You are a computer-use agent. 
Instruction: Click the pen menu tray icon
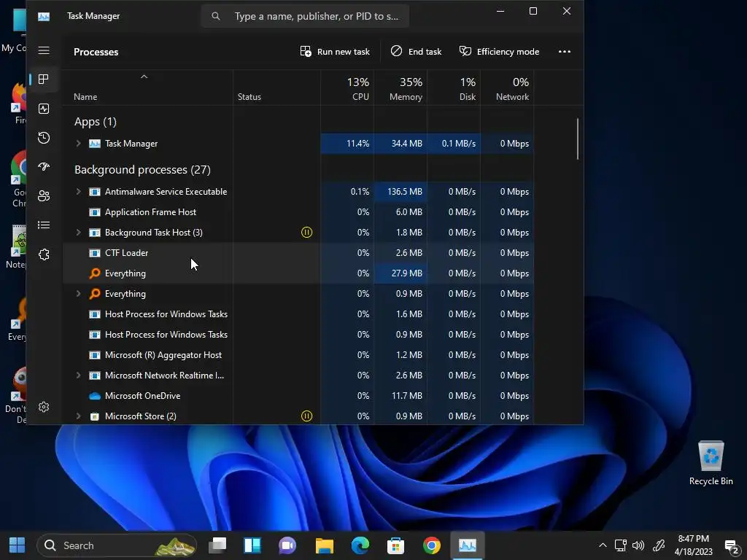(659, 545)
